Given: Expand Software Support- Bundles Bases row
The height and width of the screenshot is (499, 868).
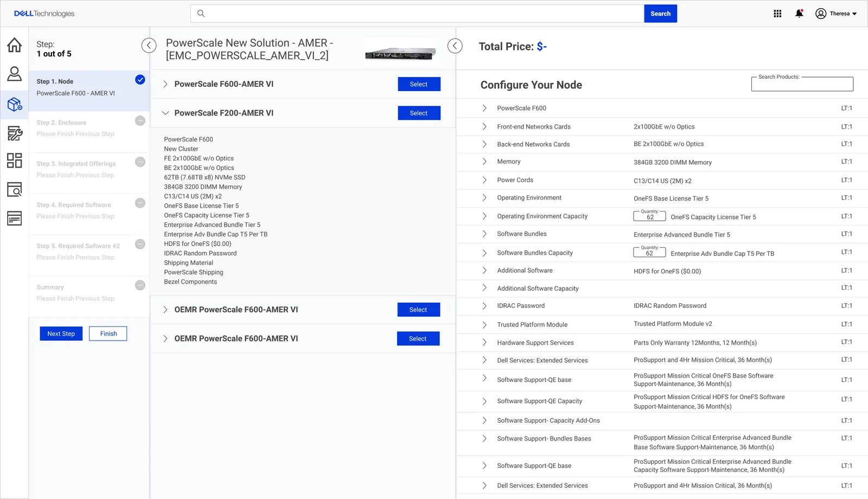Looking at the screenshot, I should 484,439.
